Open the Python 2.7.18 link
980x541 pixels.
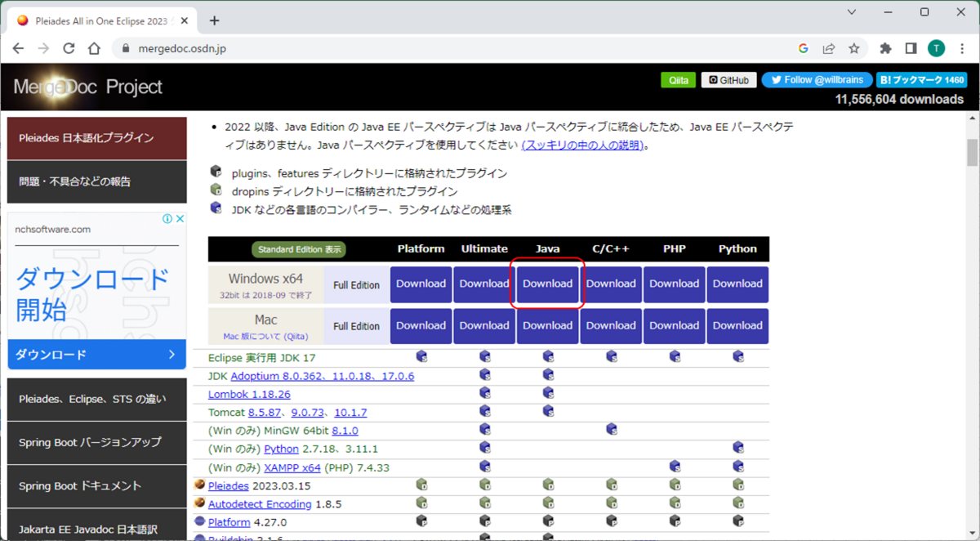pyautogui.click(x=282, y=449)
